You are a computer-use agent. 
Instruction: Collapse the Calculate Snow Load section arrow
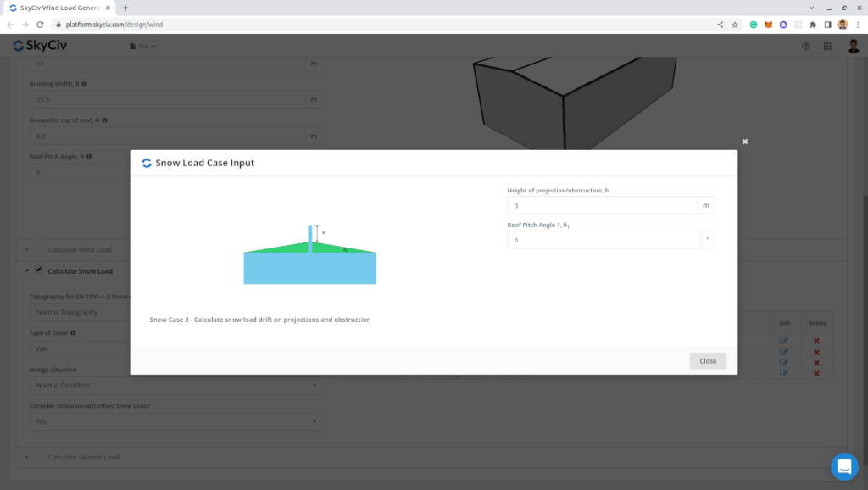(x=26, y=271)
